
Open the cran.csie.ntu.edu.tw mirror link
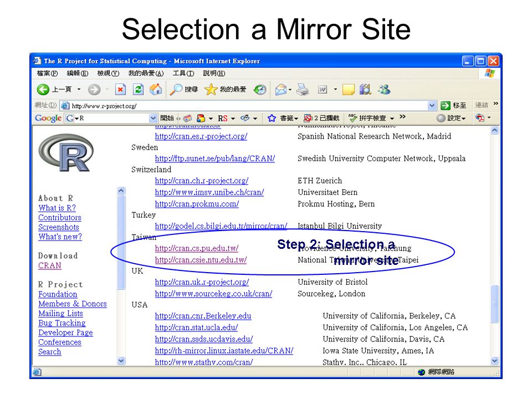pos(201,260)
